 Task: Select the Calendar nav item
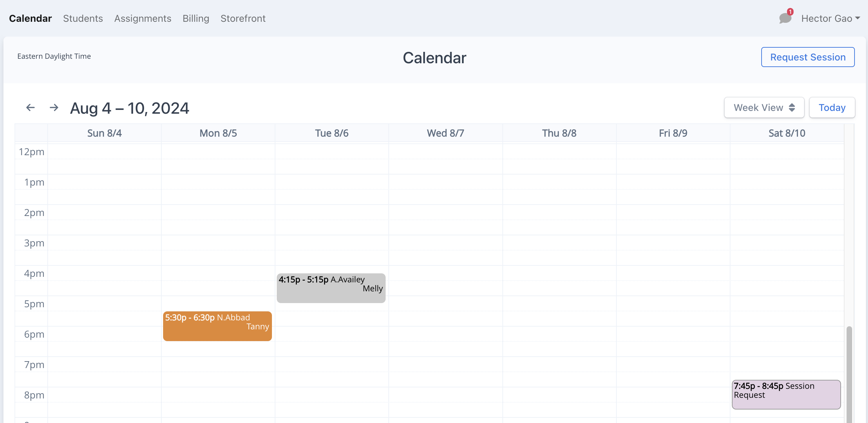30,18
